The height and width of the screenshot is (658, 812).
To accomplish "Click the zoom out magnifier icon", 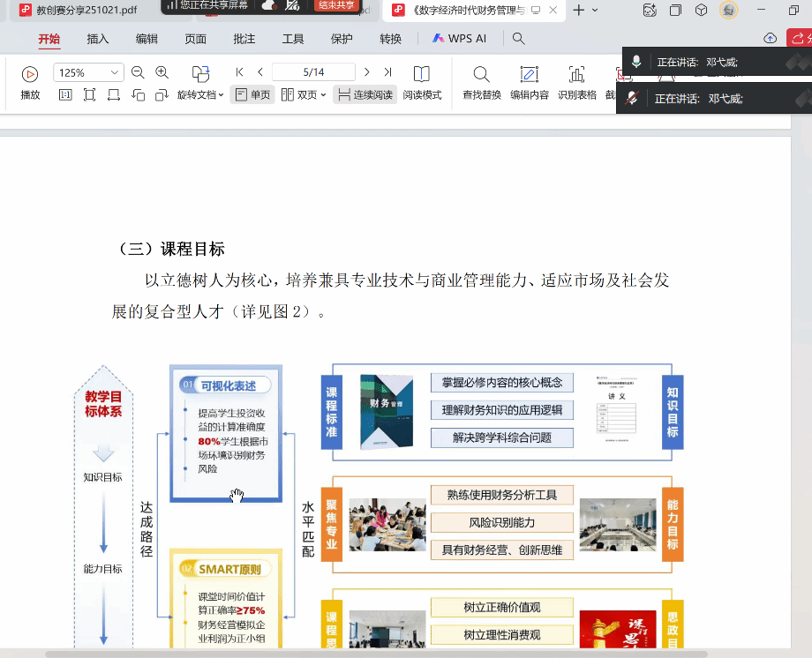I will click(138, 72).
